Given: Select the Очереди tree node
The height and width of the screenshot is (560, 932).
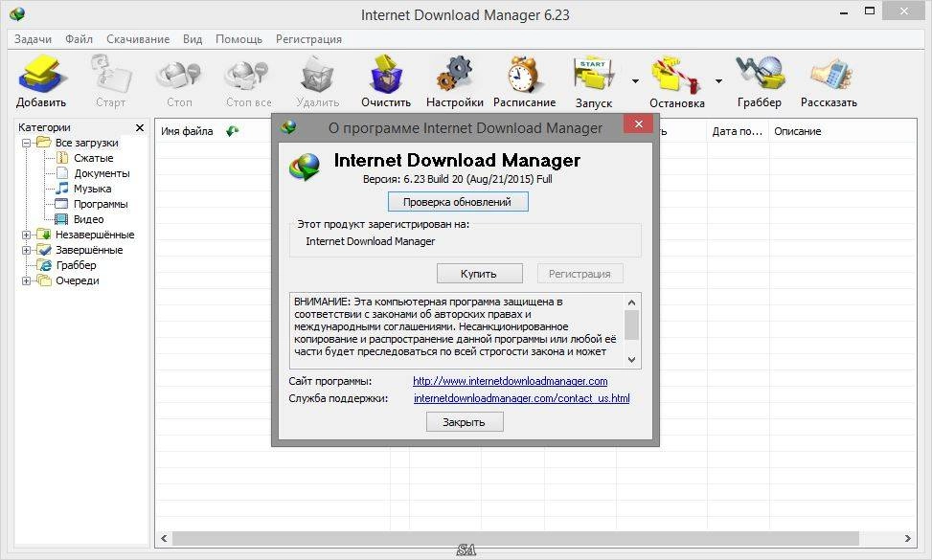Looking at the screenshot, I should pyautogui.click(x=78, y=280).
